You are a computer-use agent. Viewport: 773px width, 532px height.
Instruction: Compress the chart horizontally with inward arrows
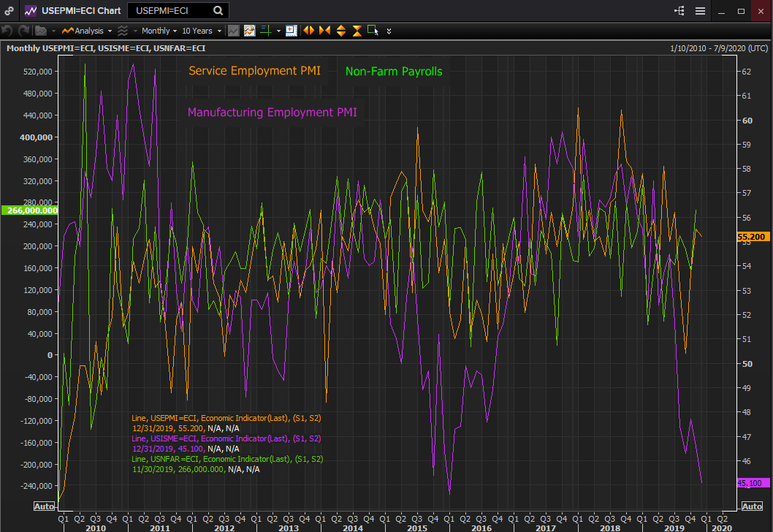coord(324,31)
